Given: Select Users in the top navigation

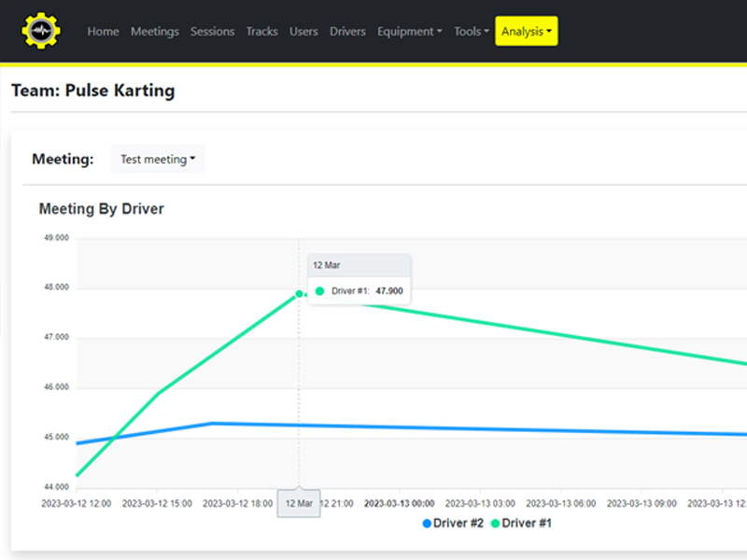Looking at the screenshot, I should click(303, 31).
